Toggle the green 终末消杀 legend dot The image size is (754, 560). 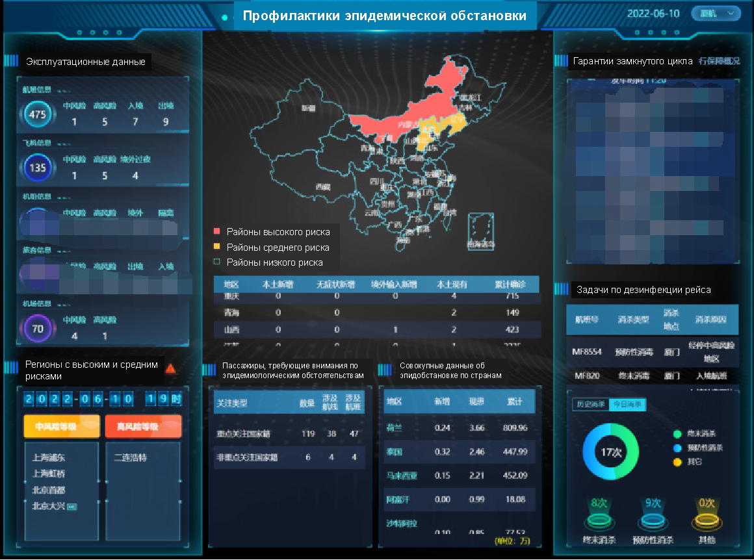click(x=677, y=434)
